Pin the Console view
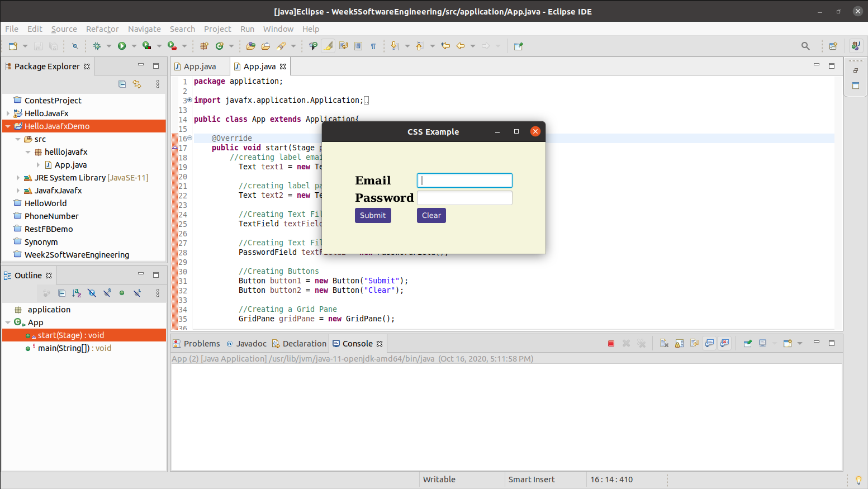Screen dimensions: 868x489 click(747, 344)
